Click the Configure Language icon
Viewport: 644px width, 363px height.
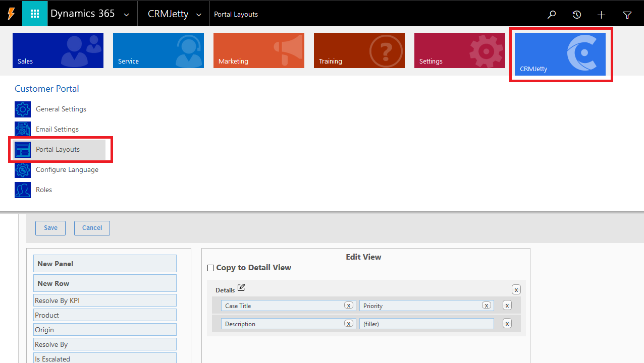pos(23,170)
